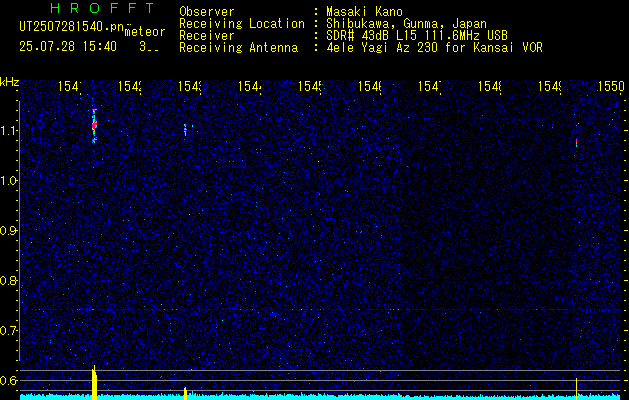Click the 1543 time label

[x=190, y=86]
